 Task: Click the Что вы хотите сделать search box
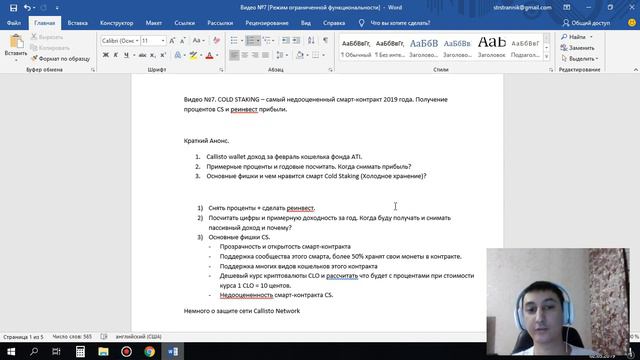coord(400,23)
